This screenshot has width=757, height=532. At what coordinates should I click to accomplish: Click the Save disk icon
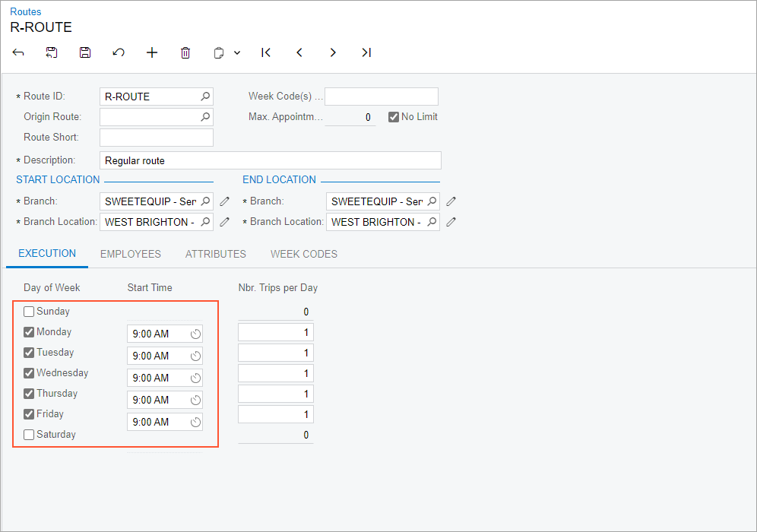(x=85, y=52)
